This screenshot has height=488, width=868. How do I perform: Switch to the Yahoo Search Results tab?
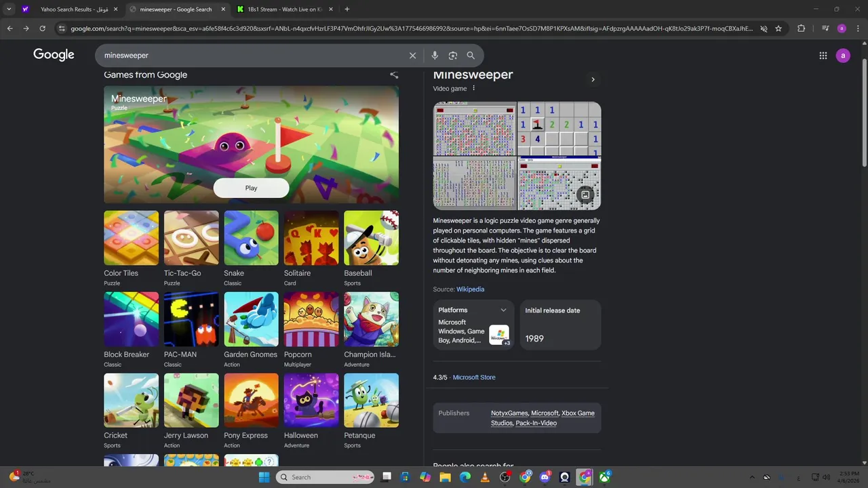70,9
